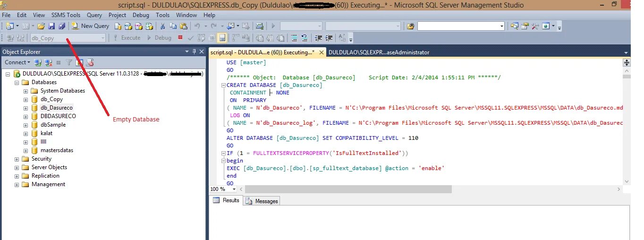Collapse the Databases folder node
Image resolution: width=644 pixels, height=240 pixels.
coord(17,82)
